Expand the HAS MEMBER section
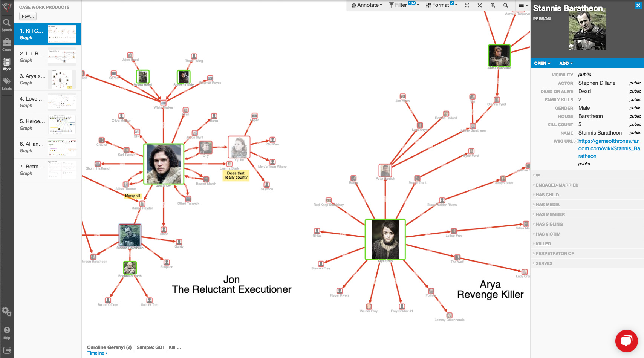Viewport: 644px width, 358px height. pos(587,214)
